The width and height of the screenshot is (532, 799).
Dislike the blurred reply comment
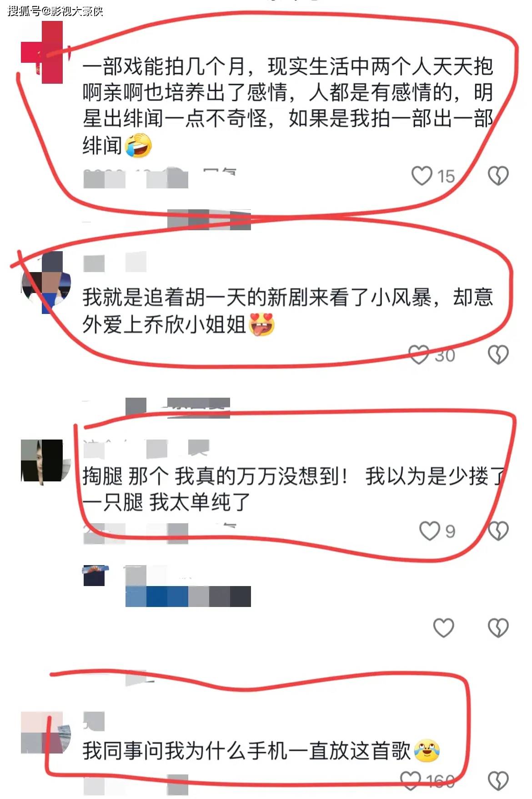[x=498, y=628]
